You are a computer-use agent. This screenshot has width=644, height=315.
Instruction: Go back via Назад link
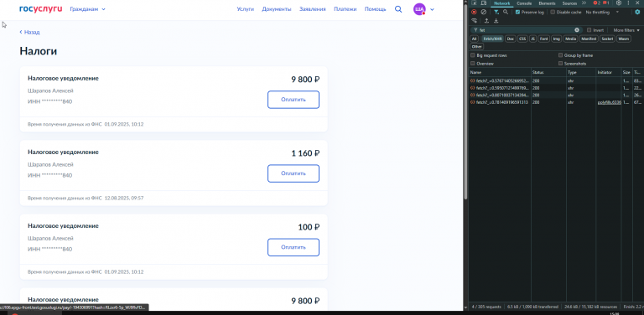(29, 32)
